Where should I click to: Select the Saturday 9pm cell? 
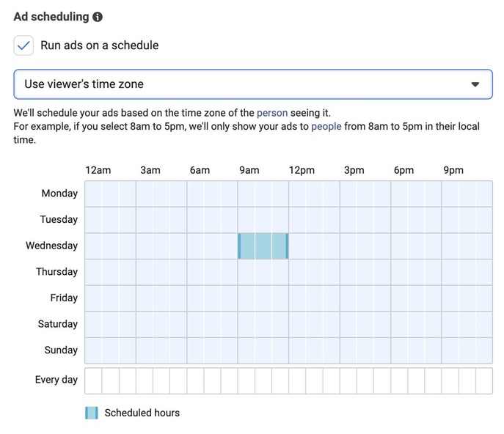coord(450,324)
